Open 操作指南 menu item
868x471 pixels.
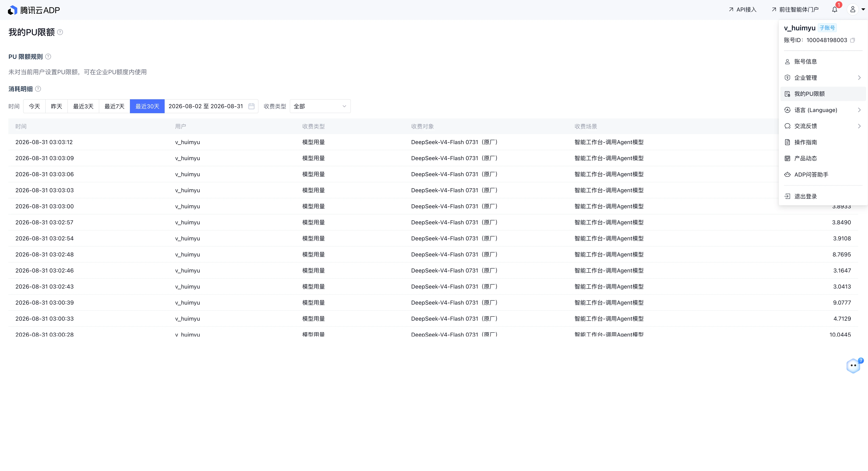coord(823,142)
